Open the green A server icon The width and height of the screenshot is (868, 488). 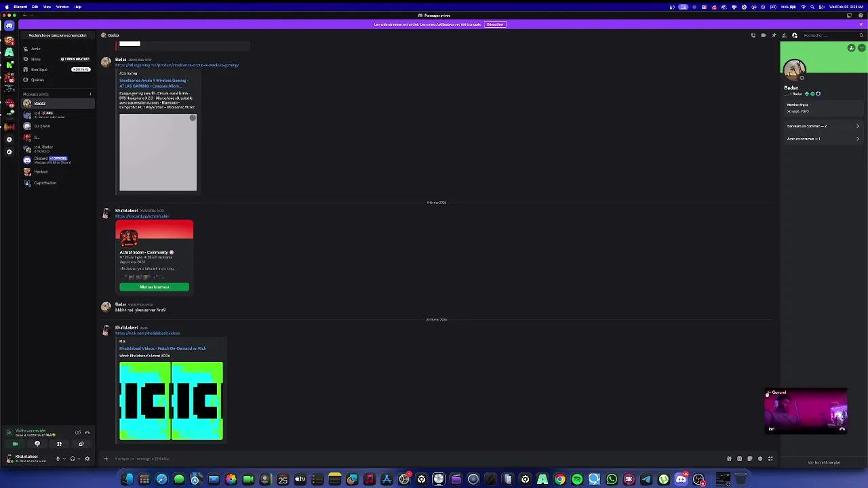pyautogui.click(x=9, y=52)
